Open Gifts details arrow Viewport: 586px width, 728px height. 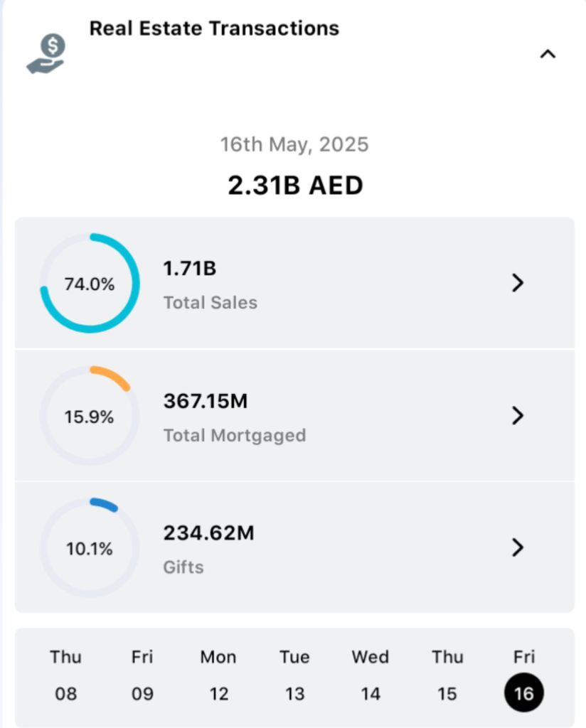[518, 547]
